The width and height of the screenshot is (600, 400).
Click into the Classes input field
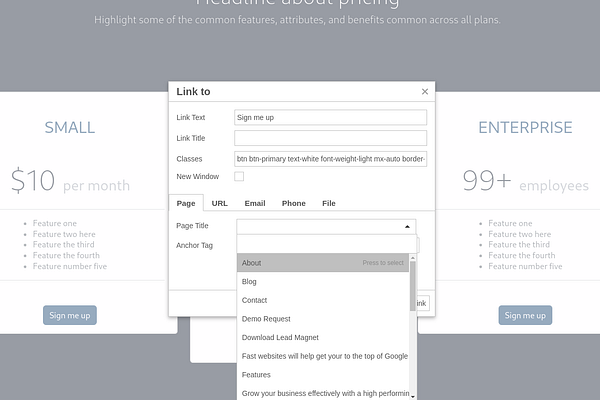pyautogui.click(x=331, y=159)
